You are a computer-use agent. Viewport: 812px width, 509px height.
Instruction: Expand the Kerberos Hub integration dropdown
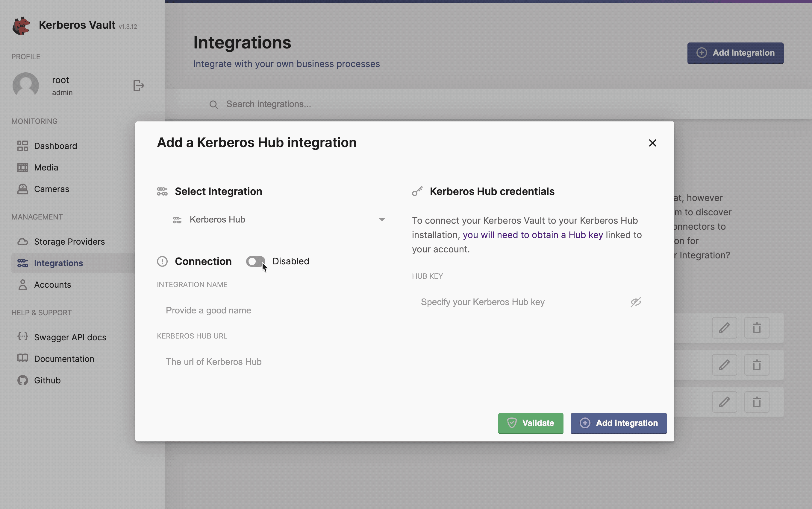point(381,219)
